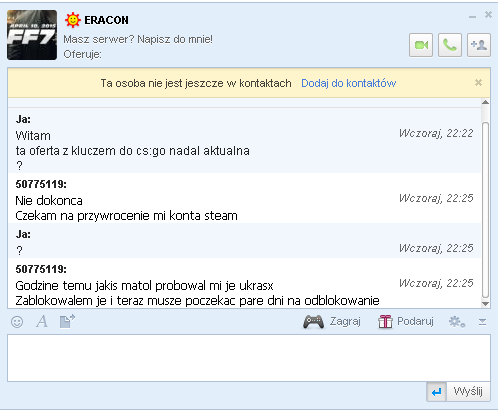Click message 'Godzine temu jakis matol probowal'
Viewport: 498px width, 413px height.
click(110, 286)
